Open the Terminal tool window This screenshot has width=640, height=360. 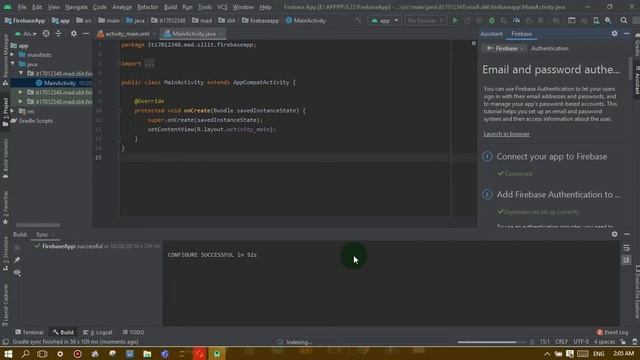coord(29,332)
